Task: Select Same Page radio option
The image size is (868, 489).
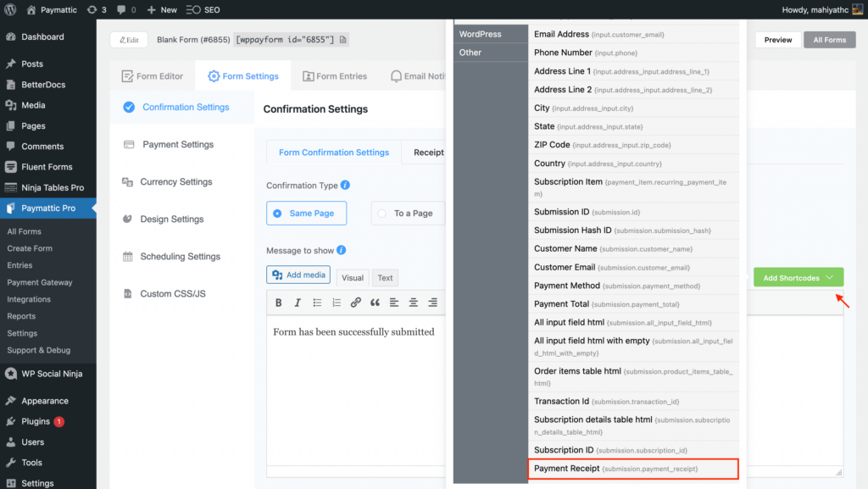Action: click(x=306, y=213)
